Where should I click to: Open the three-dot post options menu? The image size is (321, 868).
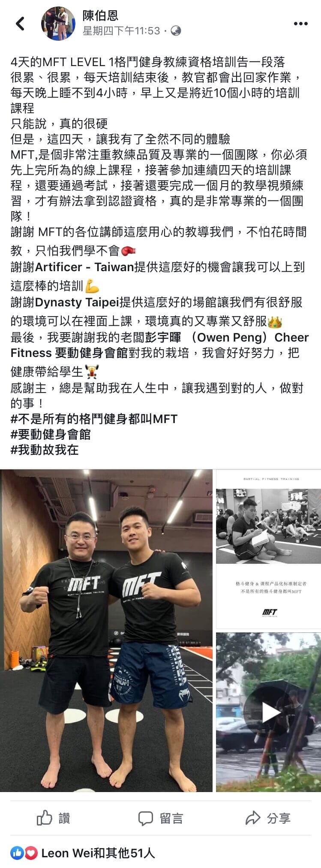tap(301, 24)
